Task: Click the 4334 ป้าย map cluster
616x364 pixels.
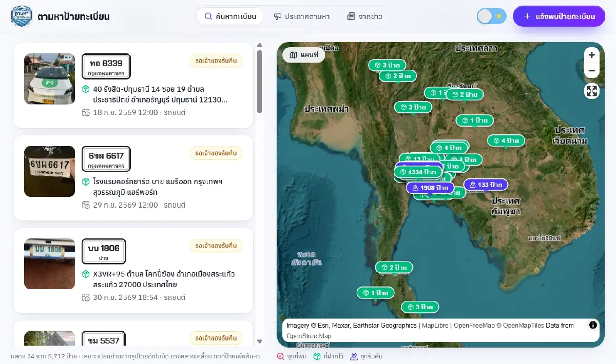Action: (418, 172)
